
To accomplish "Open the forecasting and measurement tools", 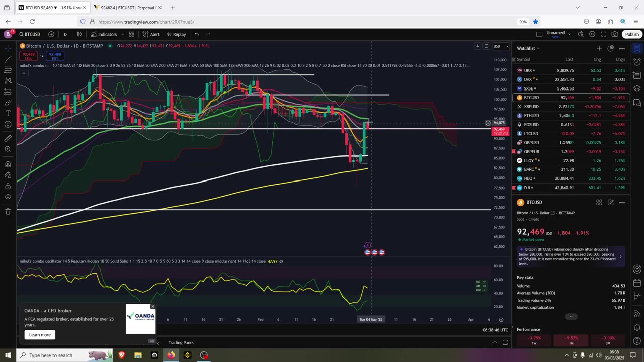I will click(8, 92).
